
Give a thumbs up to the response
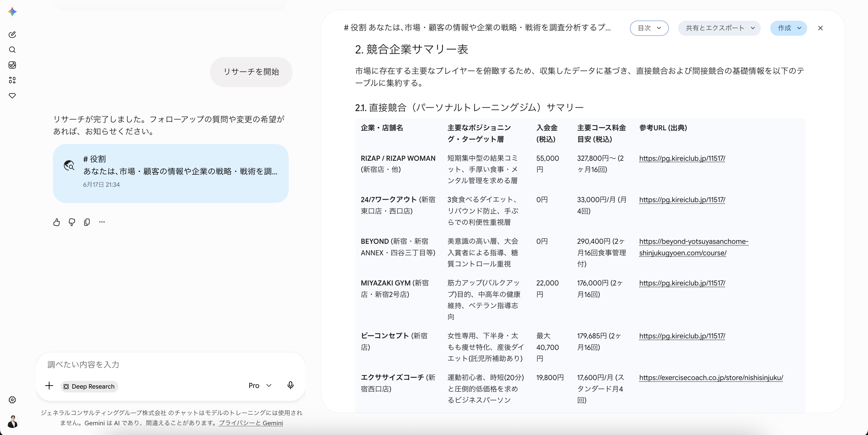[x=57, y=222]
